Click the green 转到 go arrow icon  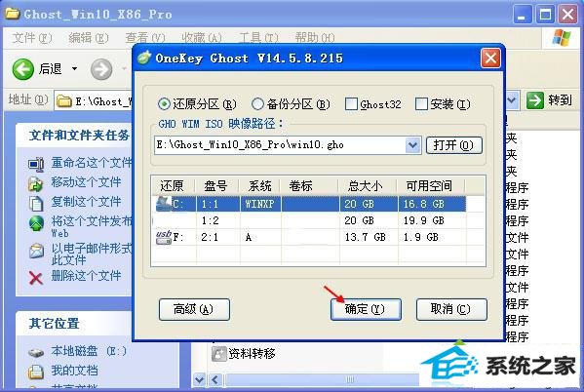[535, 100]
